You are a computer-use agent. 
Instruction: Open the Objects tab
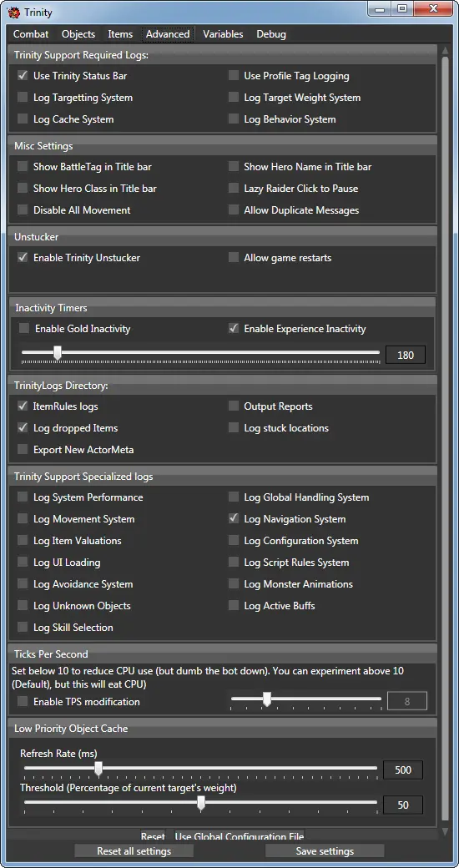(78, 34)
